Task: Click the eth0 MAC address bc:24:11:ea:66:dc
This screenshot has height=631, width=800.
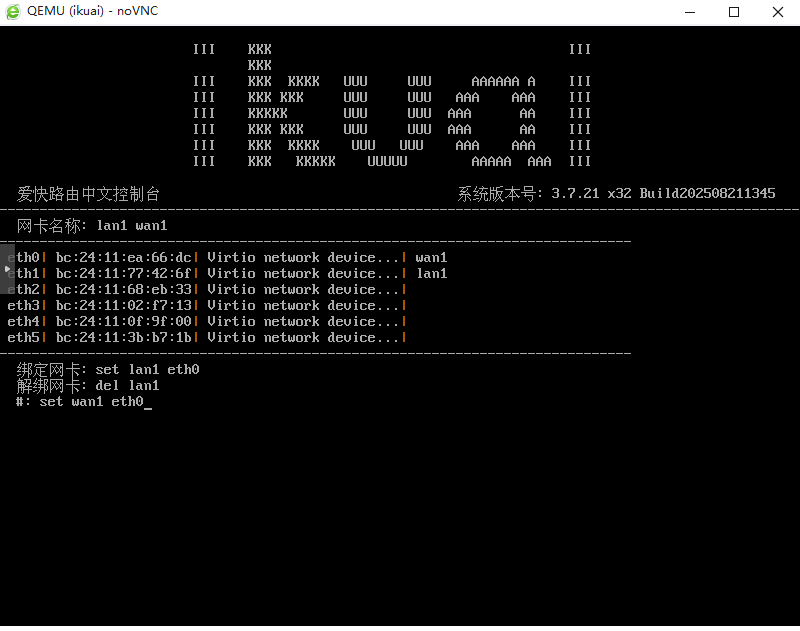Action: click(123, 258)
